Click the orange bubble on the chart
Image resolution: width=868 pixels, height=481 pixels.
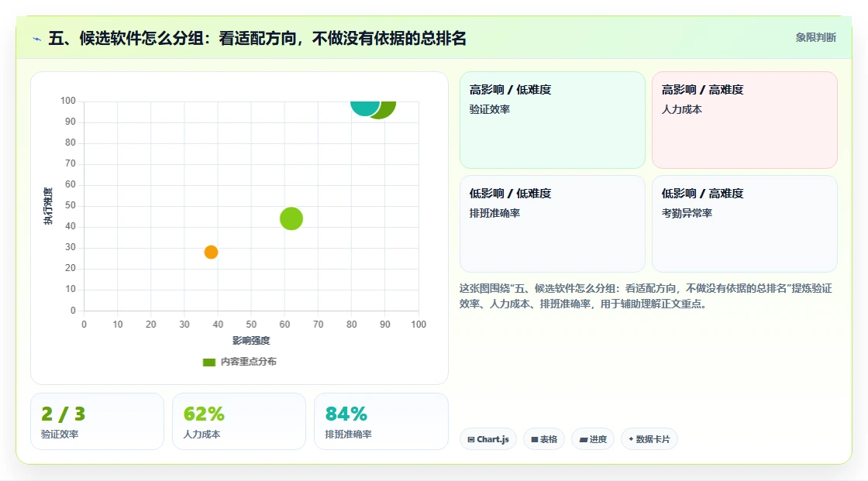[x=211, y=252]
